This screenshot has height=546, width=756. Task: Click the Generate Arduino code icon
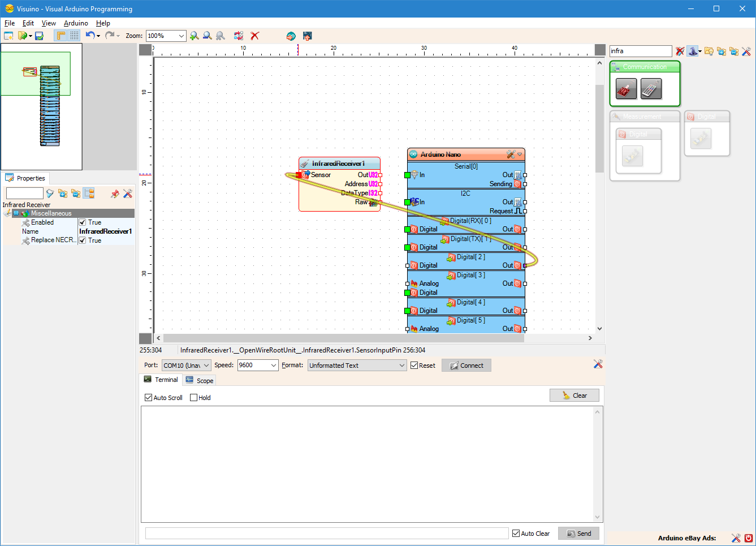pos(291,36)
